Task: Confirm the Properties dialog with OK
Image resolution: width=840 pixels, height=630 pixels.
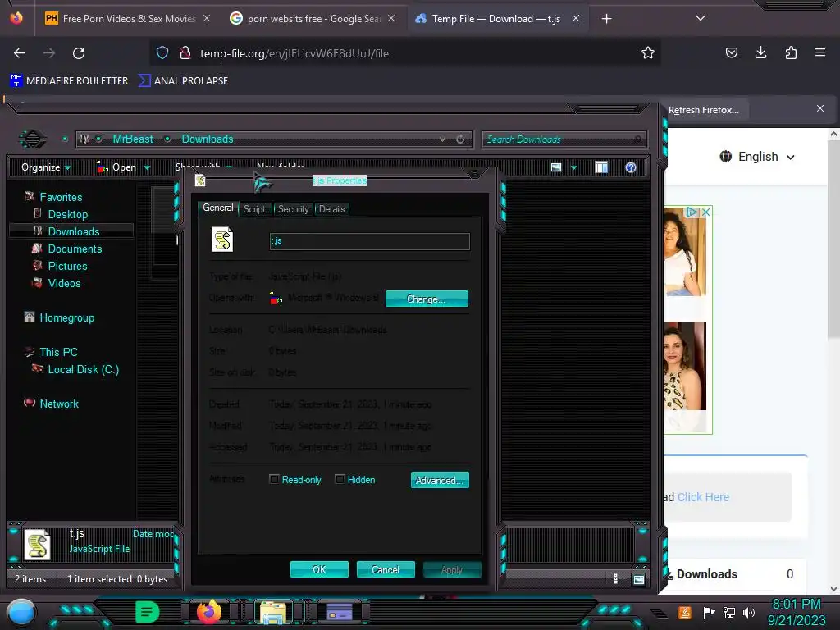Action: [319, 569]
